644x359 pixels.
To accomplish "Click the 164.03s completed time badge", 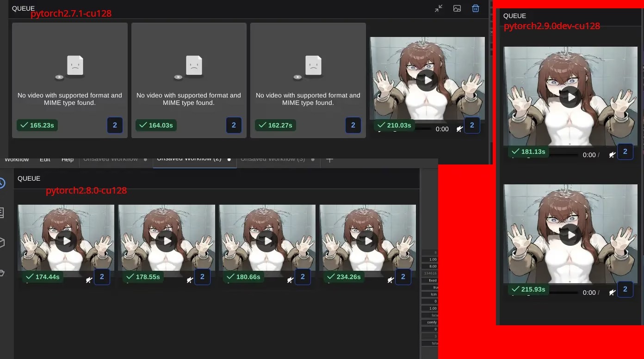I will [x=156, y=125].
